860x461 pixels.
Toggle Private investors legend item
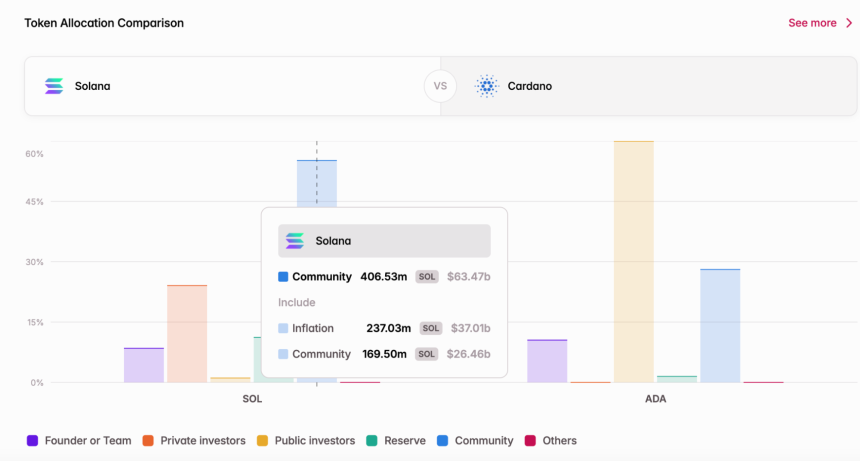coord(194,441)
